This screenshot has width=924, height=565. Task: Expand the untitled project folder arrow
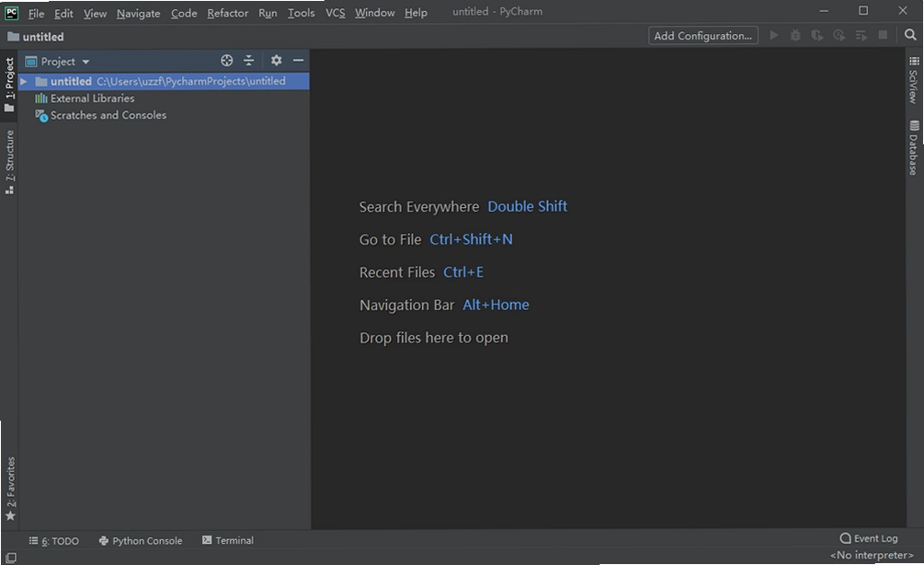tap(24, 81)
